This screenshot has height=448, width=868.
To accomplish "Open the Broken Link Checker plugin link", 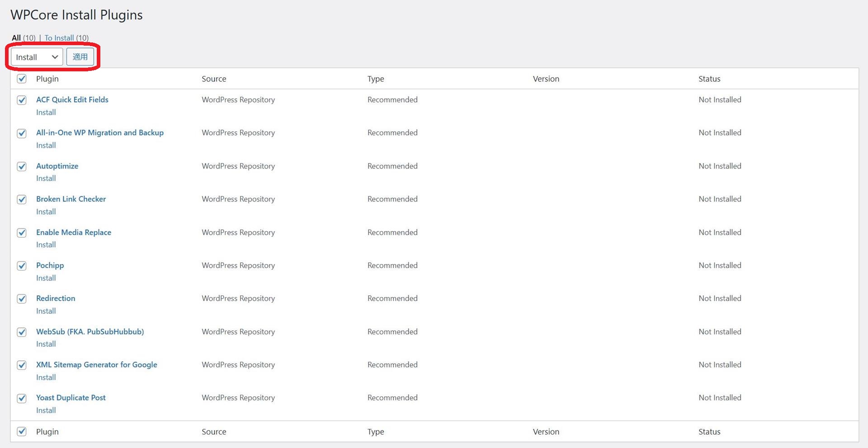I will (x=71, y=199).
